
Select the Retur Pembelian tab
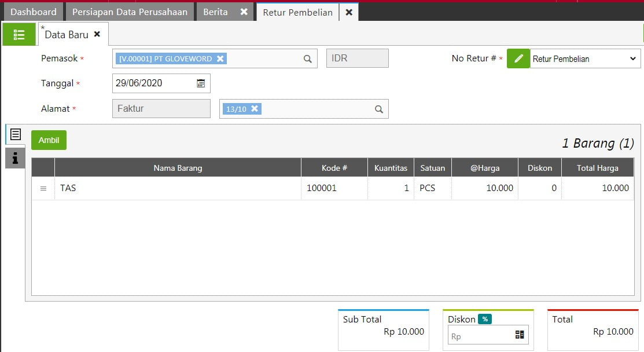click(x=298, y=12)
